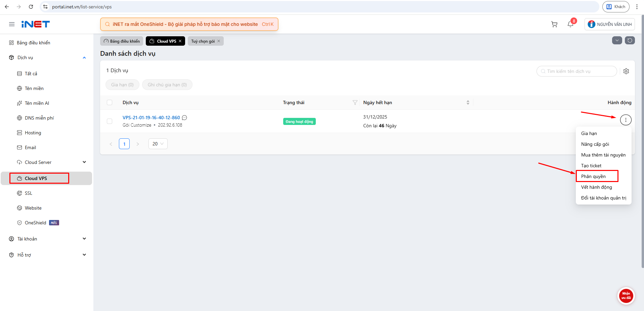Expand the Cloud Server submenu
The image size is (644, 311).
coord(84,162)
